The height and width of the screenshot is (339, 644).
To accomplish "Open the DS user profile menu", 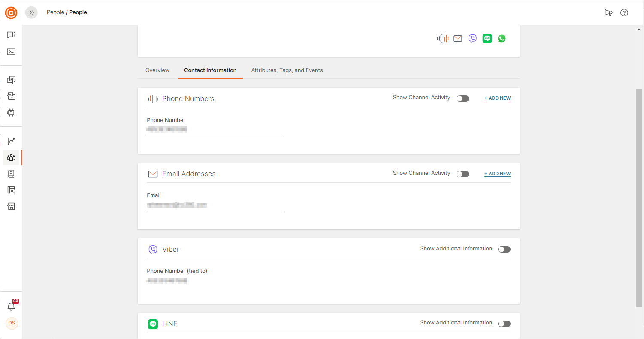I will pyautogui.click(x=12, y=323).
